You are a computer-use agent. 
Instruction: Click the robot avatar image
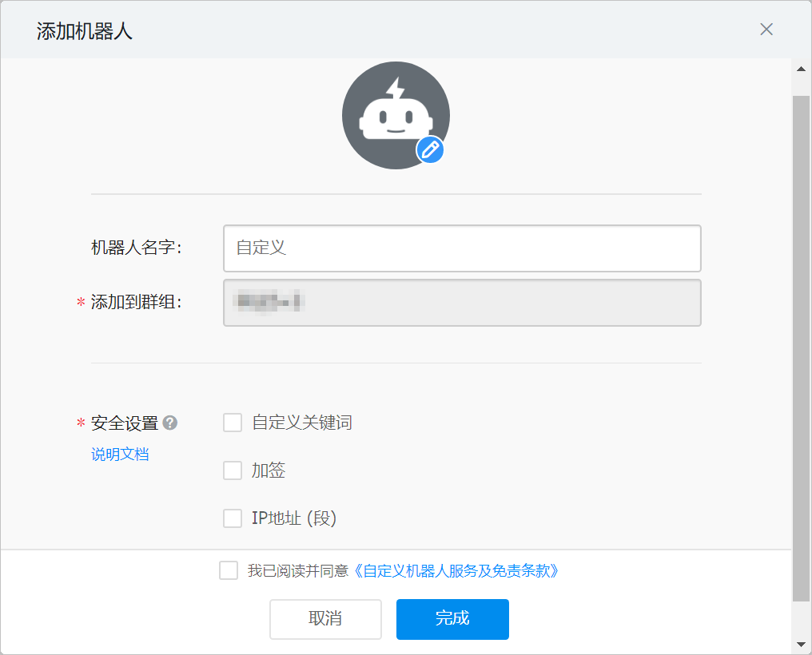coord(396,115)
